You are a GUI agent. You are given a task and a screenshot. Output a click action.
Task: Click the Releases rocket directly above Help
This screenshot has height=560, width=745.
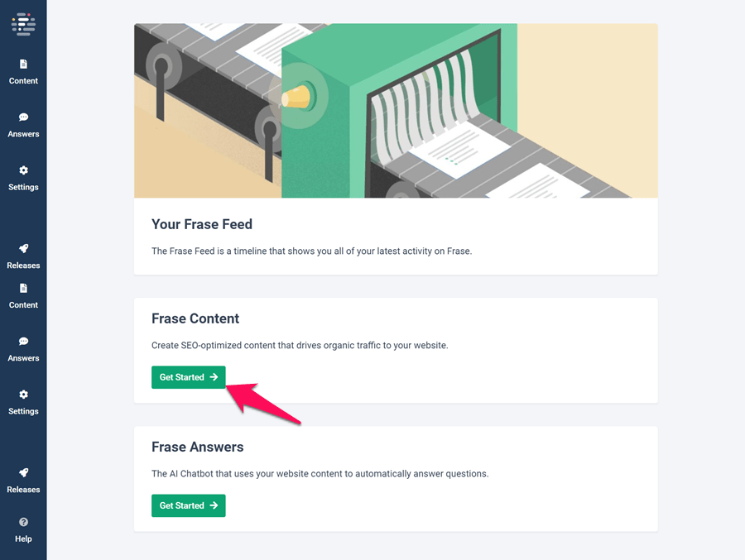point(23,481)
